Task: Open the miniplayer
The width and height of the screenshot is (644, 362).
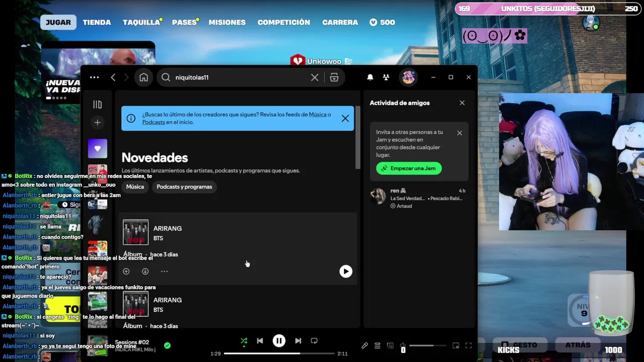Action: click(x=456, y=345)
